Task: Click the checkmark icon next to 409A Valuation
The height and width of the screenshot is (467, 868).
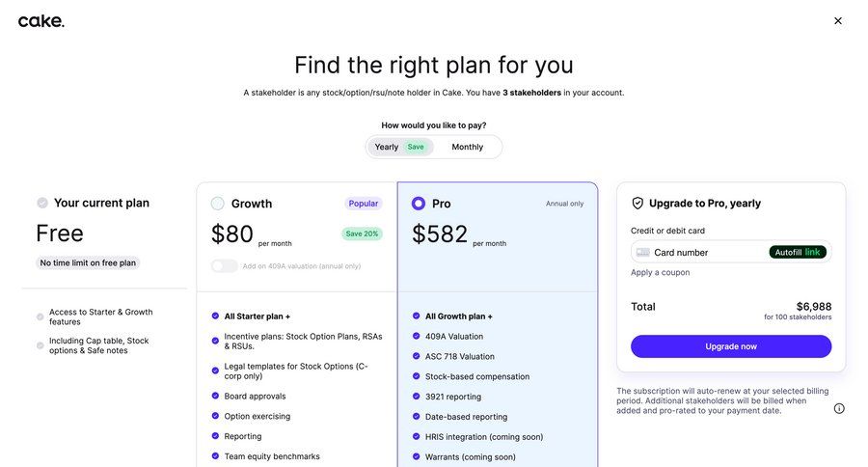Action: pyautogui.click(x=417, y=337)
